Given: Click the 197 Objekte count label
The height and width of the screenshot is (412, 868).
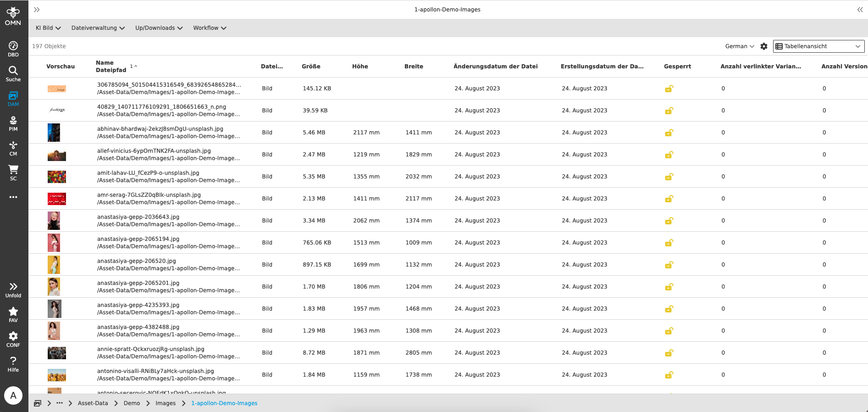Looking at the screenshot, I should [49, 46].
